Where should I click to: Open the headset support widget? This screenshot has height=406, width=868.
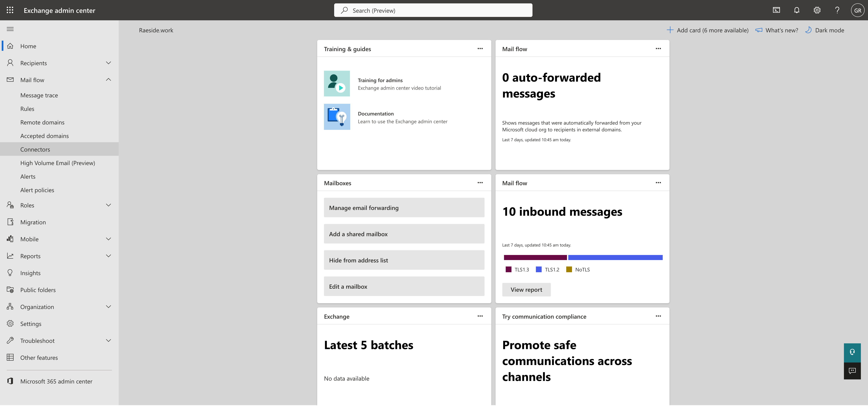[x=852, y=352]
